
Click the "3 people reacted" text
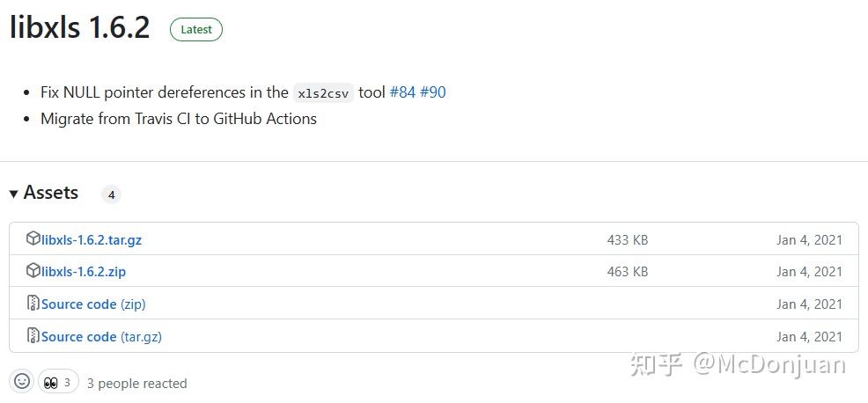point(136,384)
